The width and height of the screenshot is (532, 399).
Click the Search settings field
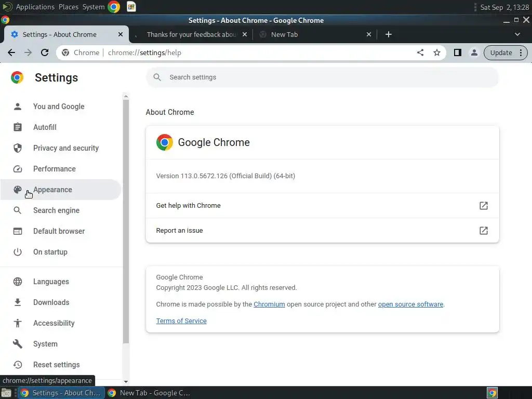coord(322,77)
